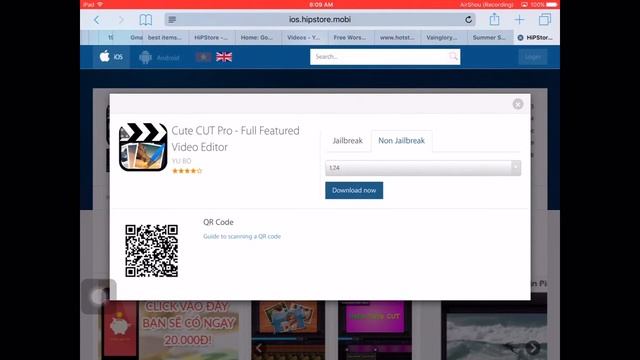Click the ios.hipstore.mobi address bar
The width and height of the screenshot is (640, 360).
pyautogui.click(x=320, y=19)
